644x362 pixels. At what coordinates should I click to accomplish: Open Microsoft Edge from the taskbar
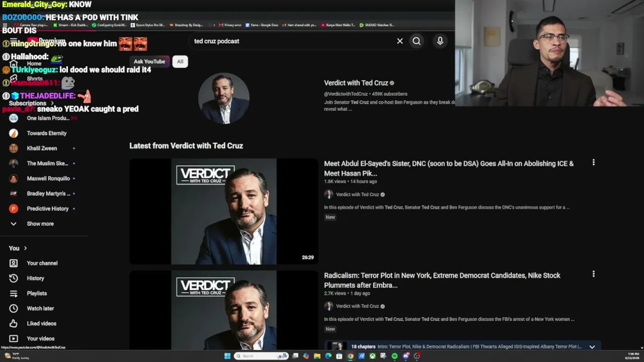click(x=328, y=356)
